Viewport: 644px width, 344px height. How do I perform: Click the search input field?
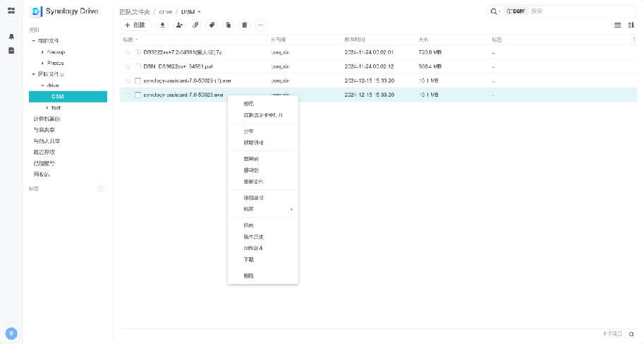571,11
